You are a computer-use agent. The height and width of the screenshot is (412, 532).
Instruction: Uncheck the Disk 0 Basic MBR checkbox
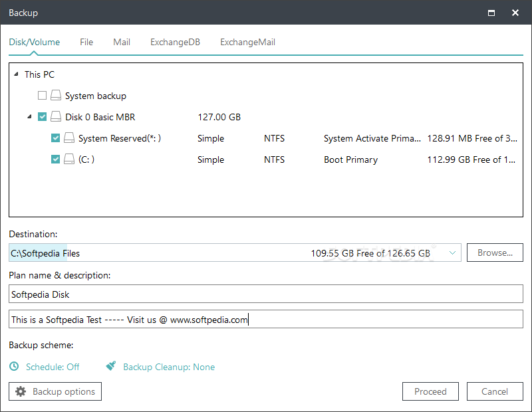[42, 117]
